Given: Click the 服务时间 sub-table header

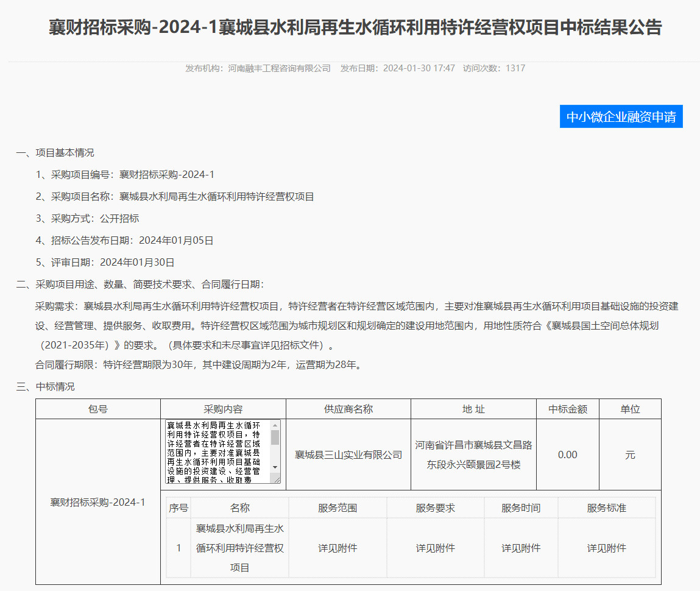Looking at the screenshot, I should [521, 508].
